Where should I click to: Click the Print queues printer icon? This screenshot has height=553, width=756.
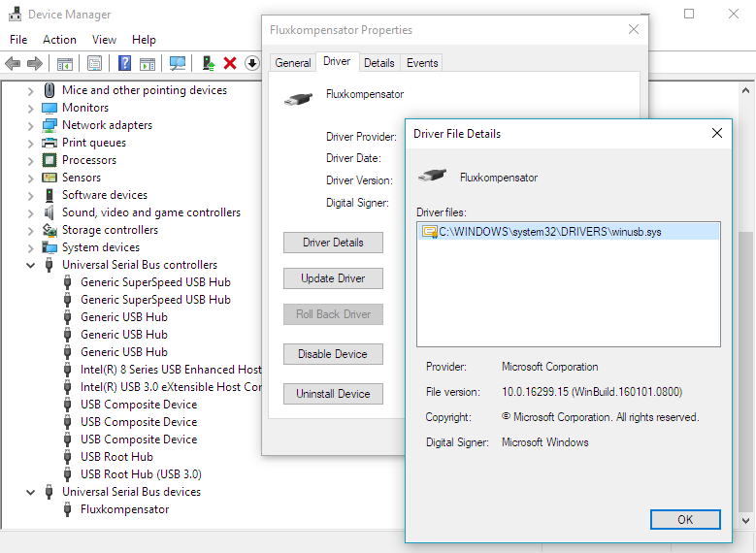49,143
